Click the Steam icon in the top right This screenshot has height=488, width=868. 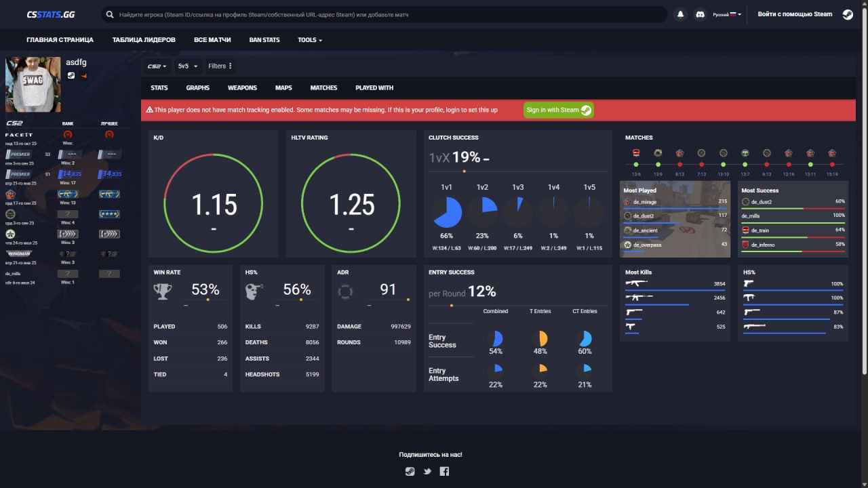(x=847, y=14)
